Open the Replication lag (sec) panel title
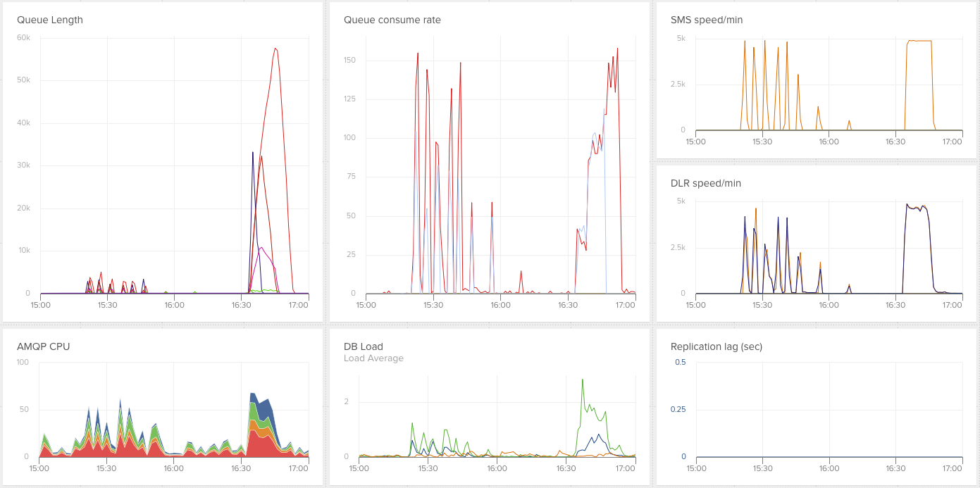Screen dimensions: 980x488 click(x=717, y=346)
